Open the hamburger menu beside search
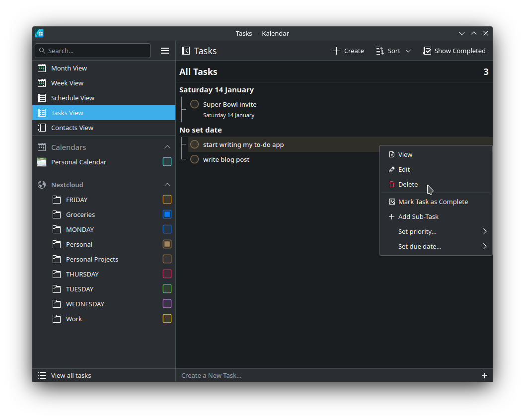Viewport: 525px width, 420px height. pyautogui.click(x=165, y=51)
